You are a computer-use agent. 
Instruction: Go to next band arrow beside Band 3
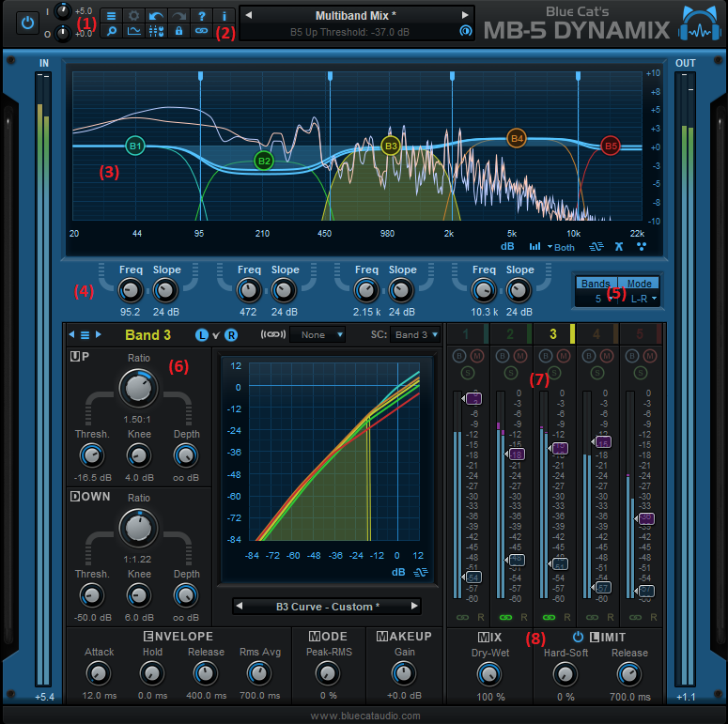coord(99,334)
